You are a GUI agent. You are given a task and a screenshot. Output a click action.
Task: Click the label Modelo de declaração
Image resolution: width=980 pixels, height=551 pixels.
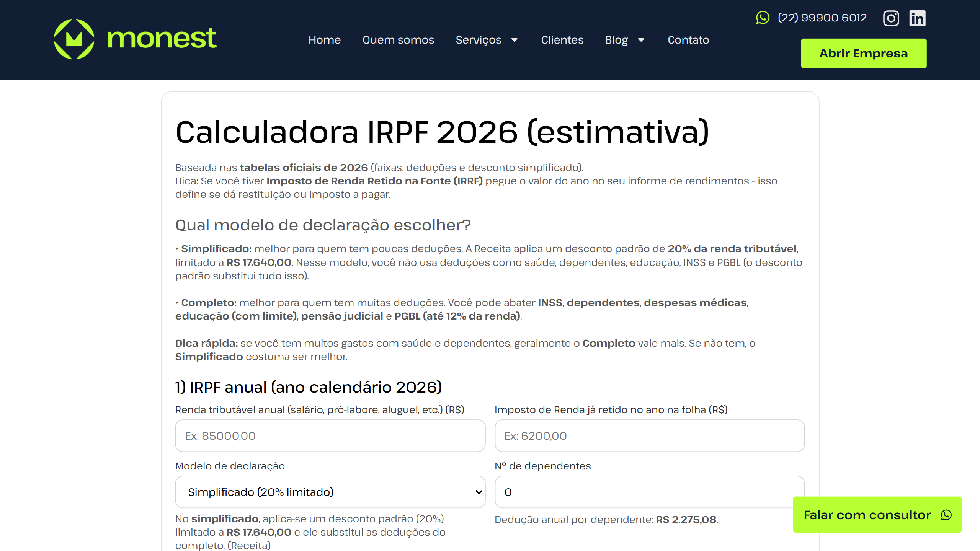(x=230, y=466)
